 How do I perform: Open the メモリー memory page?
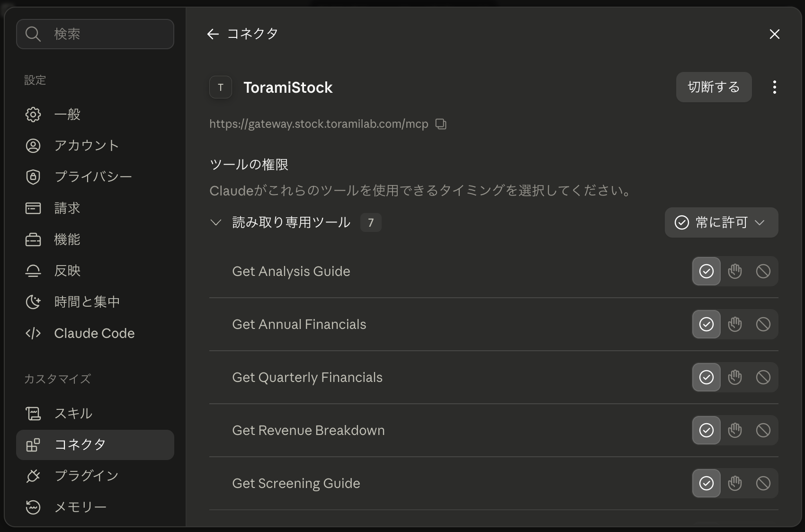pos(95,507)
